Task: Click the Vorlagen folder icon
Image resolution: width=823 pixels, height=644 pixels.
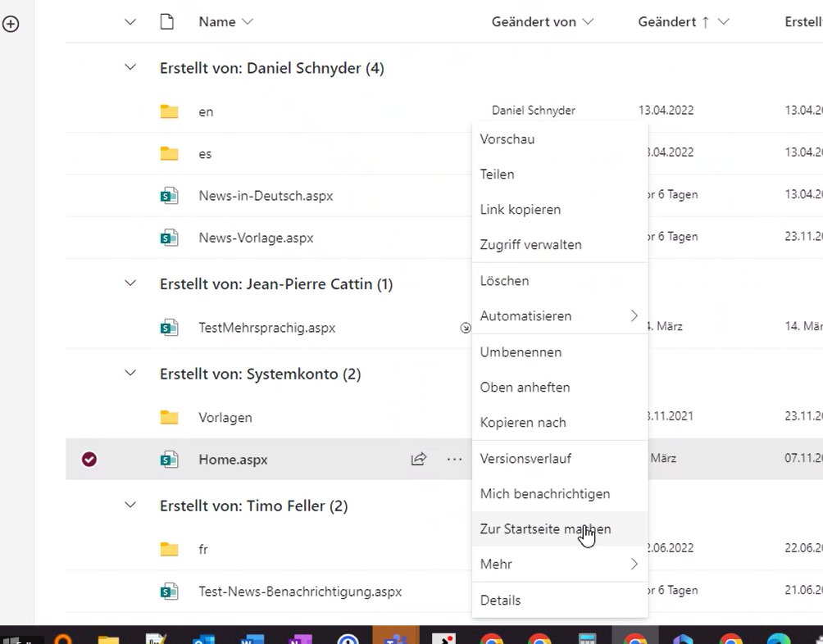Action: (x=169, y=417)
